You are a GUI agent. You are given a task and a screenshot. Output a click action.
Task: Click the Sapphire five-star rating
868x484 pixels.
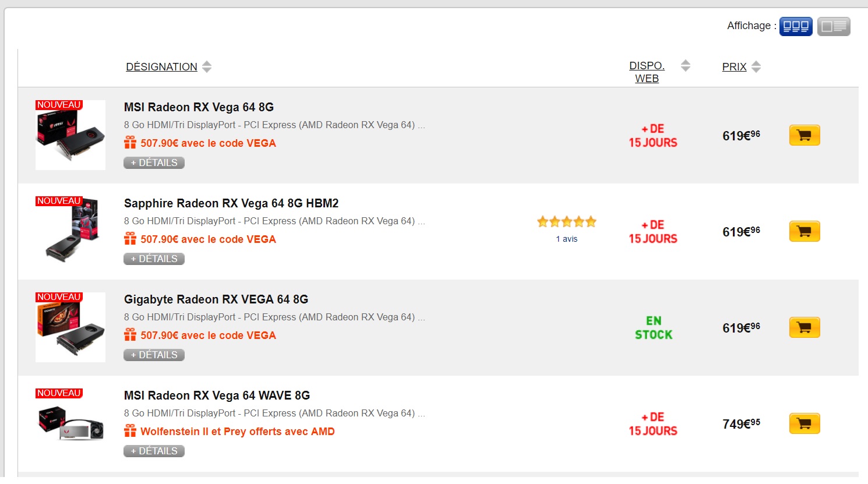click(567, 221)
